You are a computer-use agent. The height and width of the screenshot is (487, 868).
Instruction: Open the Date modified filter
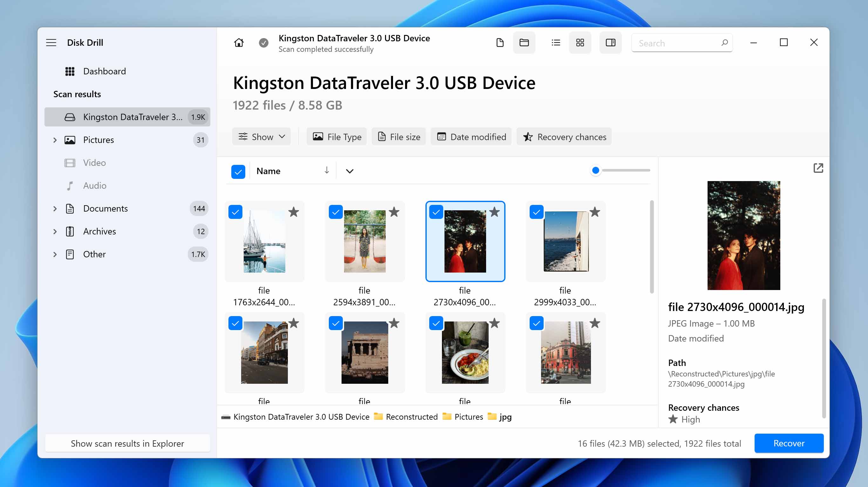[471, 137]
